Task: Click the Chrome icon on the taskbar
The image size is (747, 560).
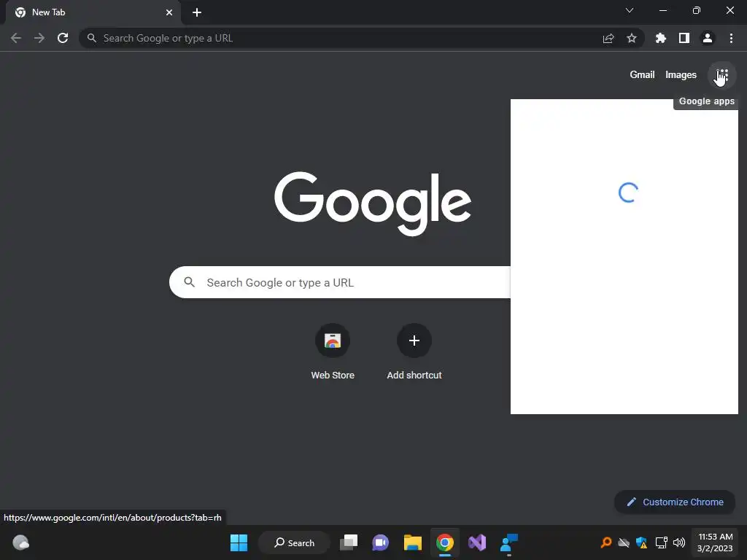Action: click(444, 542)
